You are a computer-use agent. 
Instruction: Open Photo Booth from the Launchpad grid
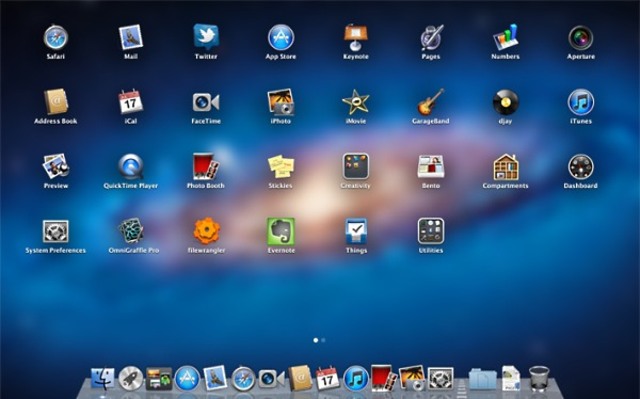click(x=206, y=166)
